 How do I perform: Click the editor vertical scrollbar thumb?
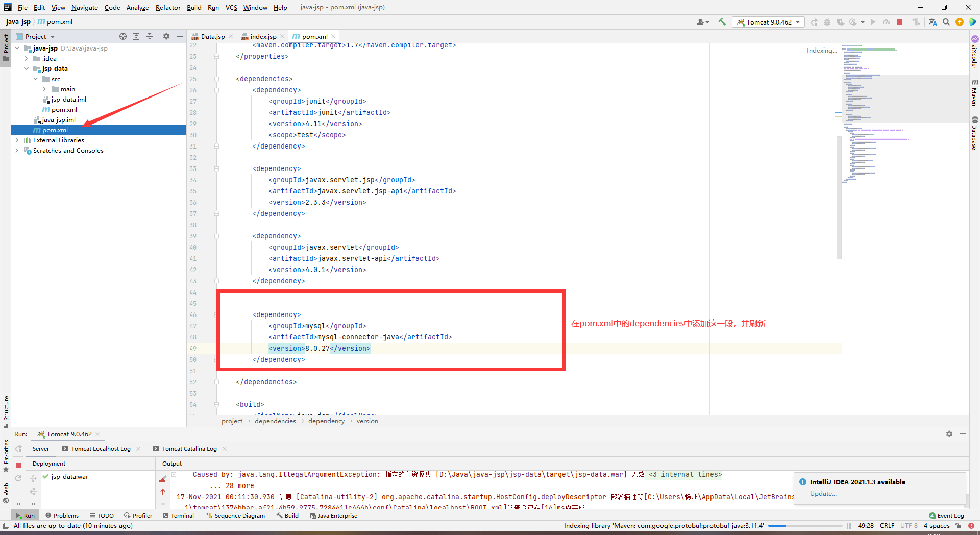point(839,198)
